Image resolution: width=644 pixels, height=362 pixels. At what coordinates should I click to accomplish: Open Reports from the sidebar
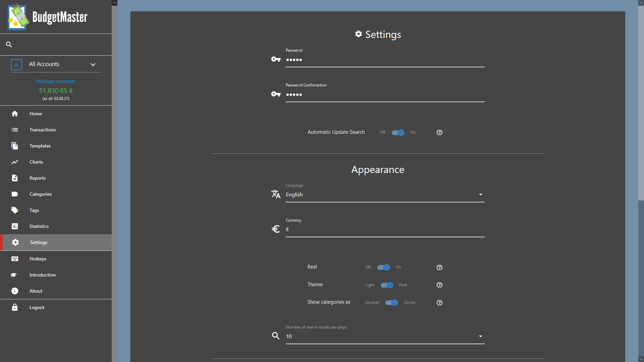pos(56,178)
